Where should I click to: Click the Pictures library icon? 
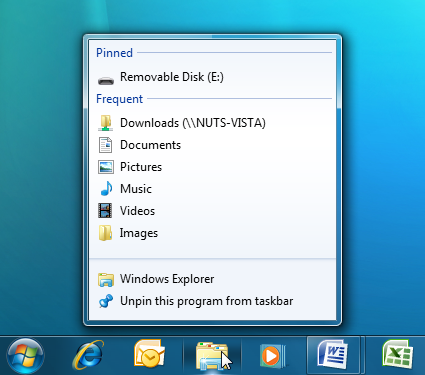tap(106, 167)
